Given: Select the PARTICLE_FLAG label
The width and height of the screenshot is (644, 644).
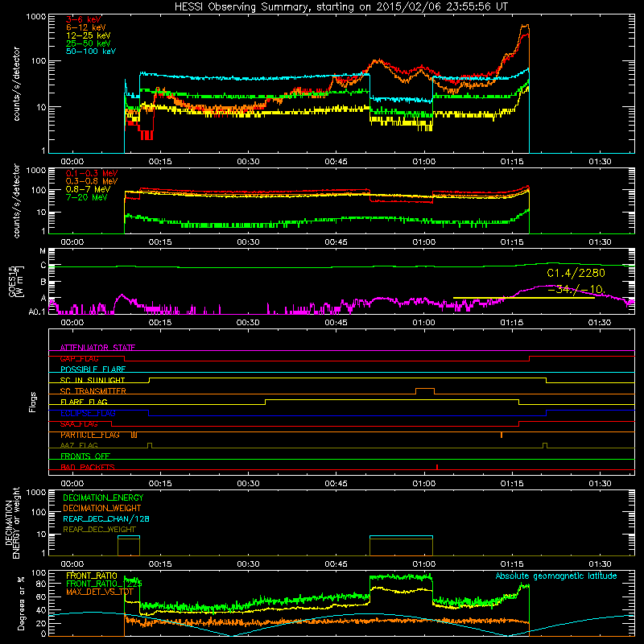Looking at the screenshot, I should [x=90, y=435].
